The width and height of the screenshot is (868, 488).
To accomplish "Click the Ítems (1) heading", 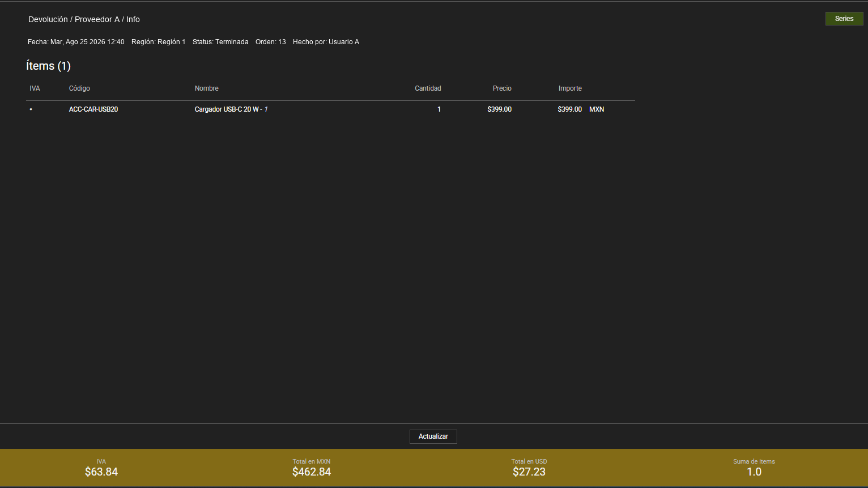I will pos(48,66).
